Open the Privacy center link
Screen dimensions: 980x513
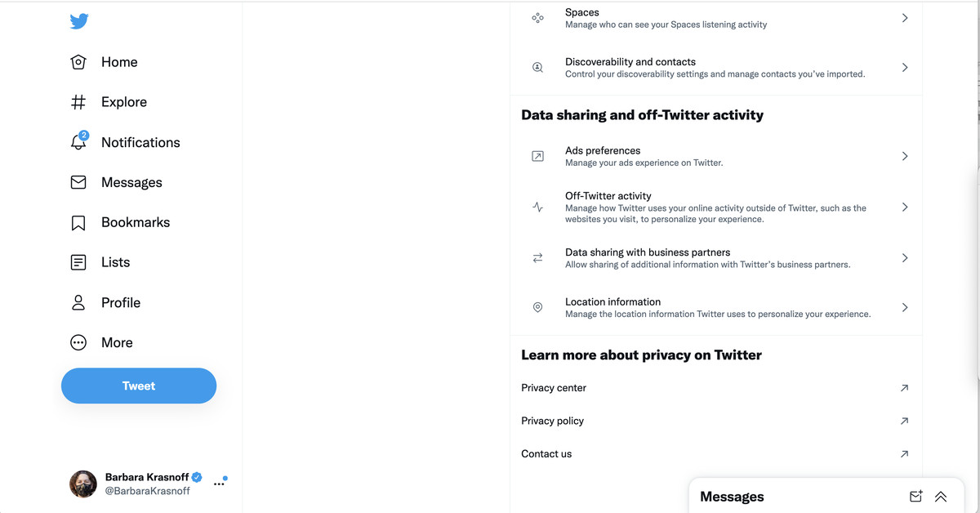click(x=554, y=388)
